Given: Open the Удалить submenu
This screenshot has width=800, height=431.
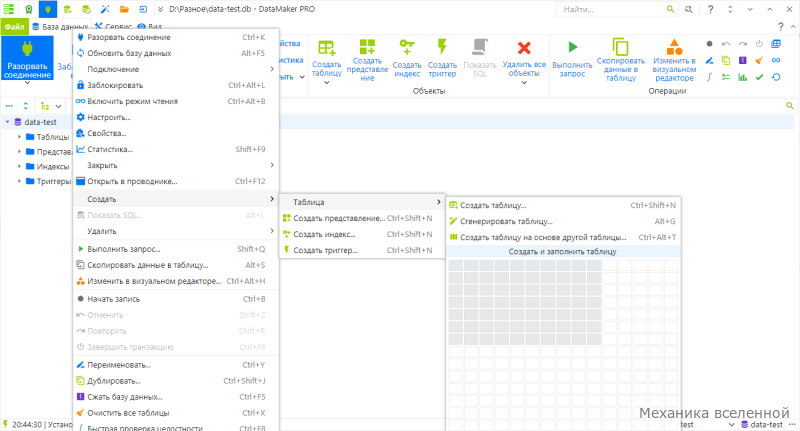Looking at the screenshot, I should 177,231.
